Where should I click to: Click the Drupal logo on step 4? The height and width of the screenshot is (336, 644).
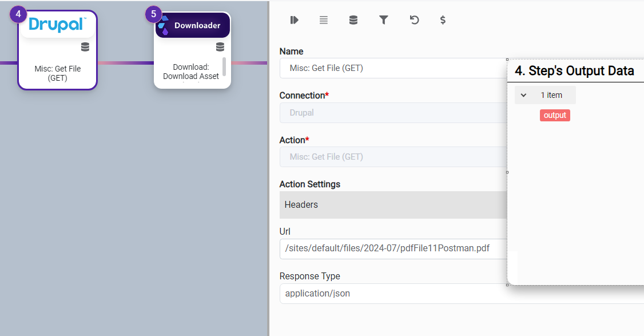58,25
